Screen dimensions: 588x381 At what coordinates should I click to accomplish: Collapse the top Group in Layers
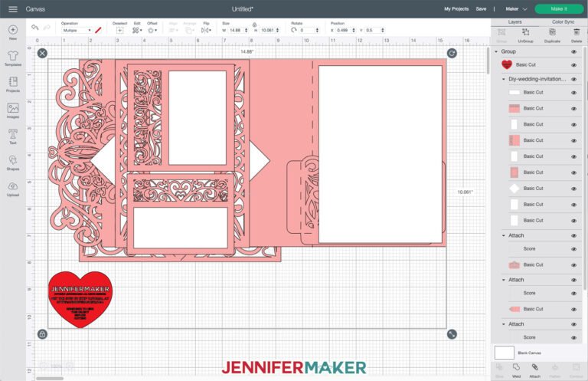[x=496, y=51]
